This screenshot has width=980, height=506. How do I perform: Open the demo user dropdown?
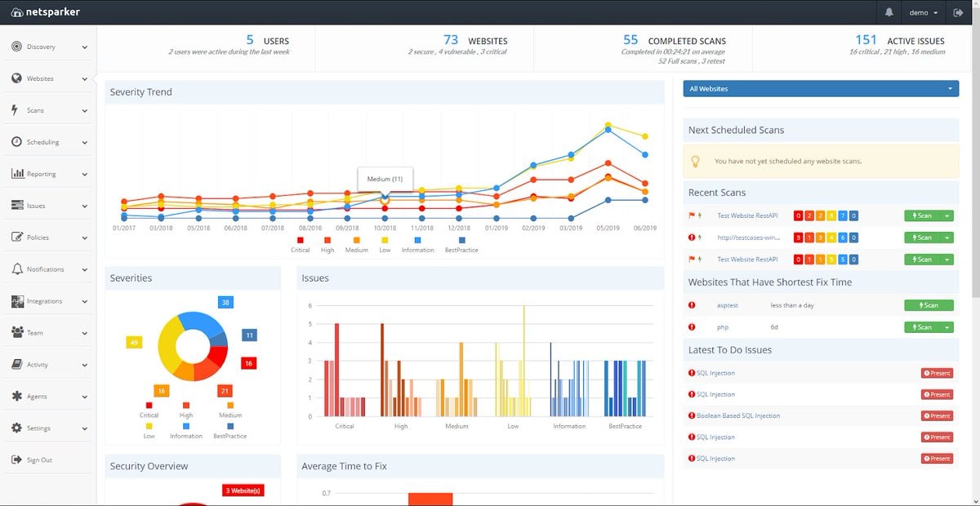(923, 12)
